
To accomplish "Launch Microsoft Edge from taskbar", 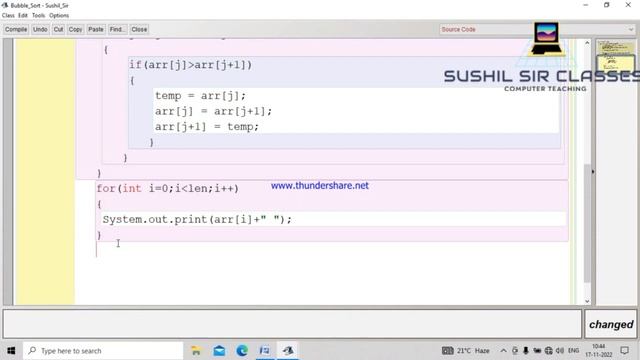I will (x=242, y=351).
